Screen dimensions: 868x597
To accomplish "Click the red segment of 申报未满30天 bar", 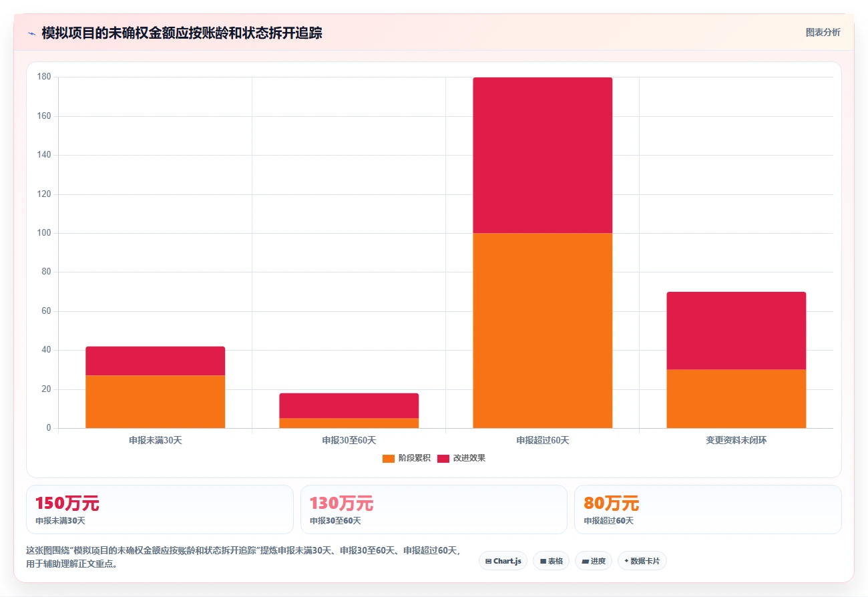I will pyautogui.click(x=155, y=361).
